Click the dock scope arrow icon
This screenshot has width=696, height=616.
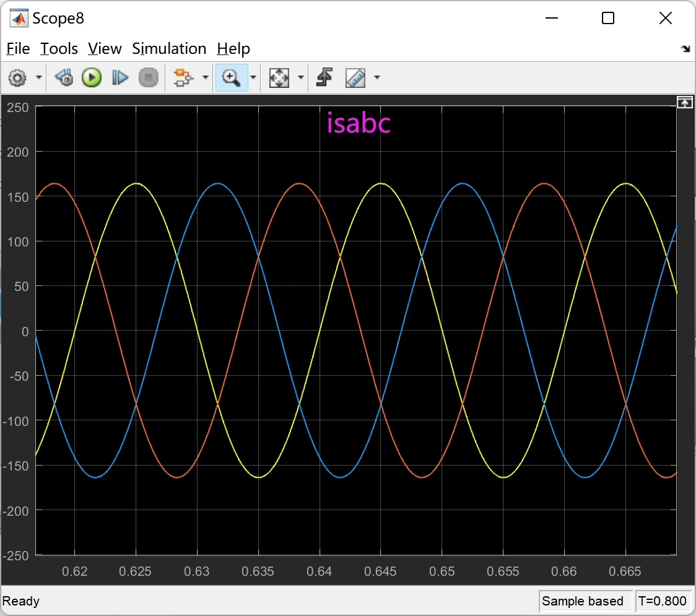point(686,48)
